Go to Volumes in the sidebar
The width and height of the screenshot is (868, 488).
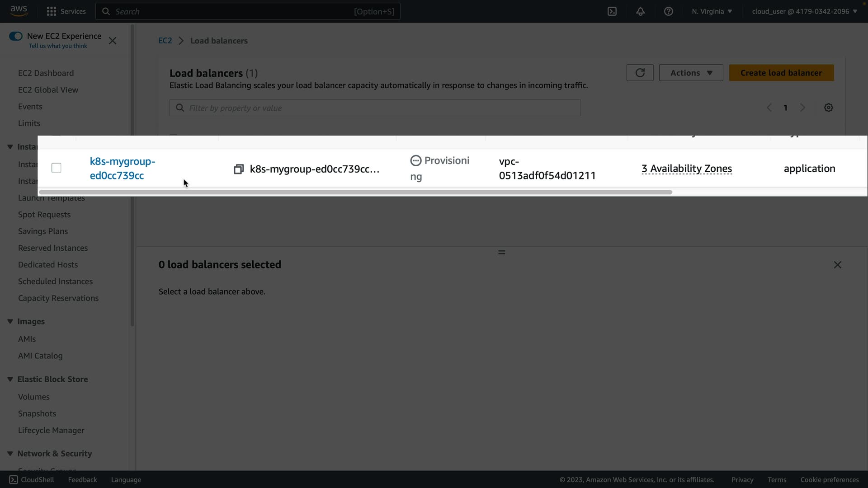(34, 397)
